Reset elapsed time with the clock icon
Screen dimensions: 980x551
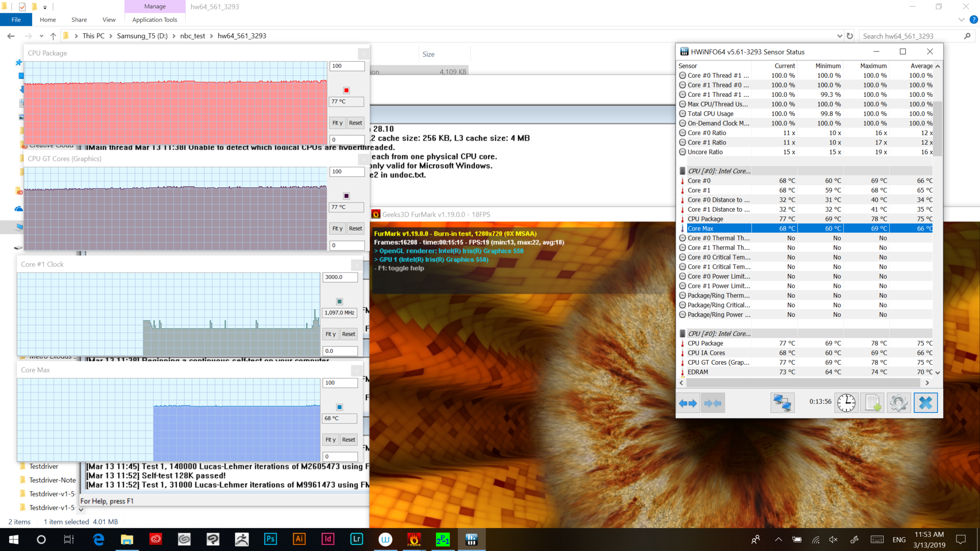click(x=846, y=403)
